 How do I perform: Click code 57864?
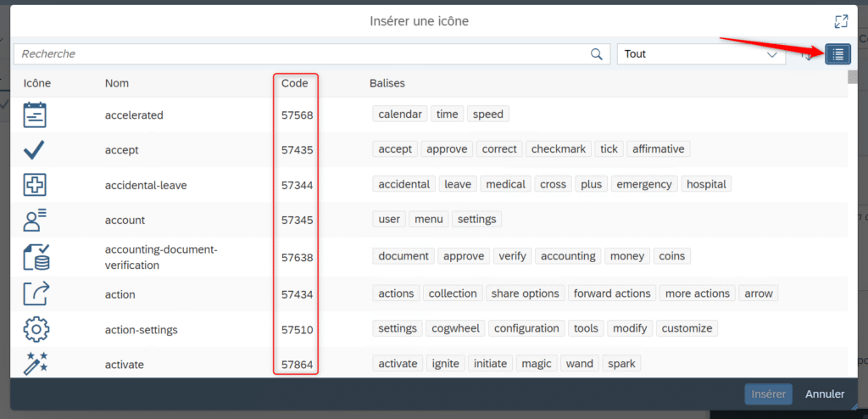[298, 365]
